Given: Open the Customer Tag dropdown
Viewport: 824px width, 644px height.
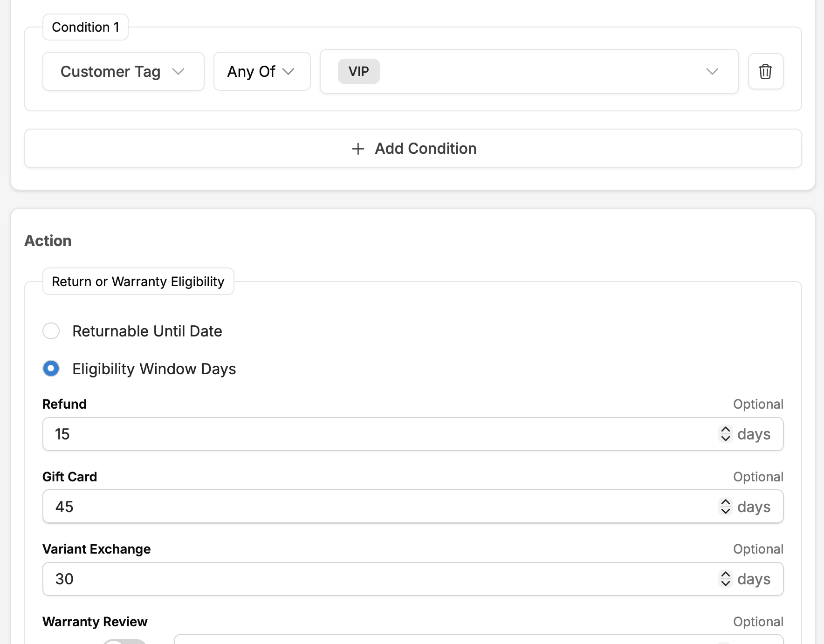Looking at the screenshot, I should pos(123,71).
